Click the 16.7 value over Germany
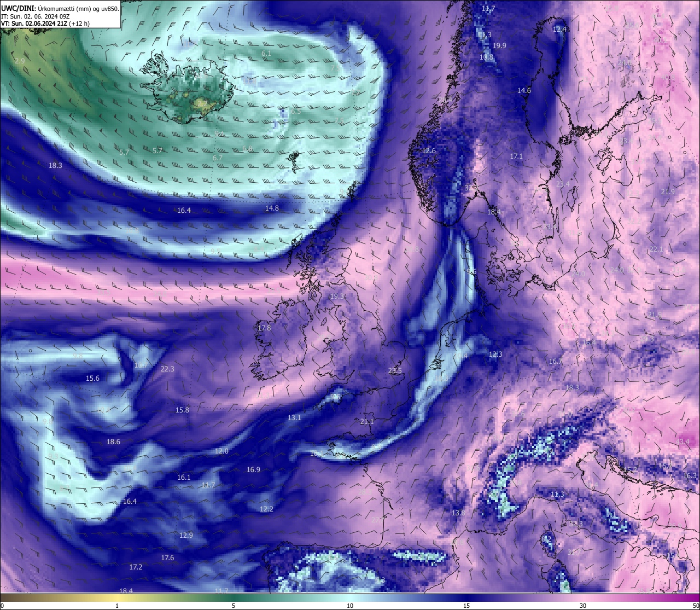 [556, 362]
